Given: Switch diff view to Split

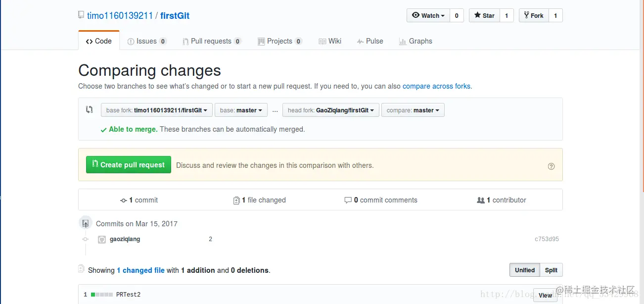Looking at the screenshot, I should pyautogui.click(x=551, y=270).
